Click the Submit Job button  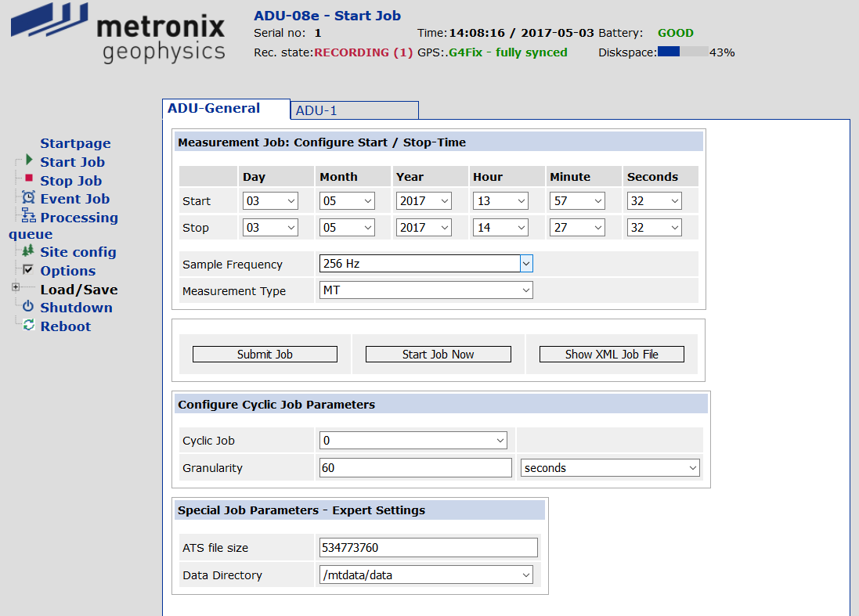pyautogui.click(x=265, y=355)
